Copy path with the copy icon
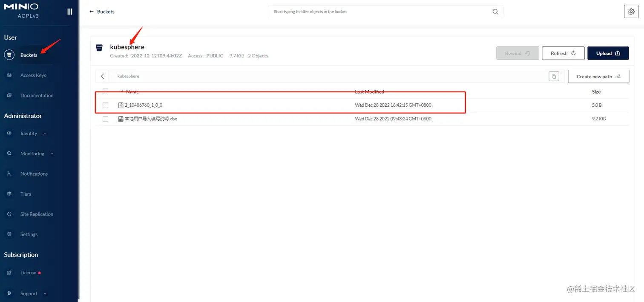The height and width of the screenshot is (302, 644). pos(554,77)
